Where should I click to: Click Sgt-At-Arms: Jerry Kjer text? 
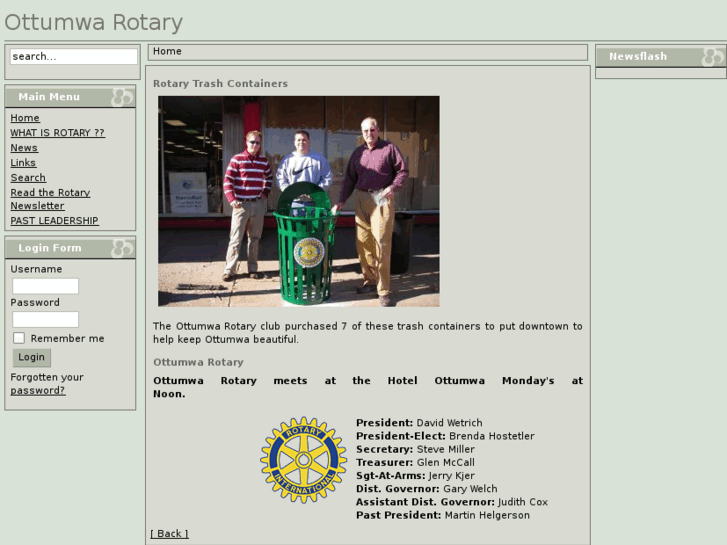pos(415,475)
